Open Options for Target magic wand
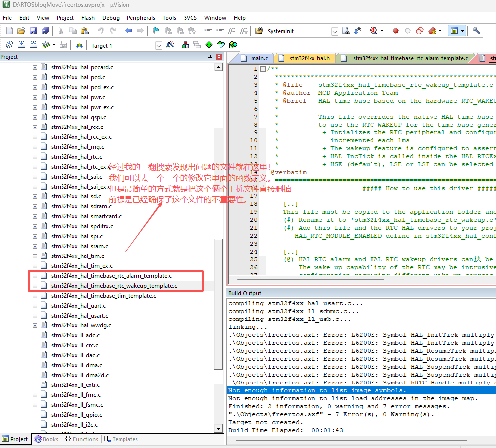 coord(170,45)
